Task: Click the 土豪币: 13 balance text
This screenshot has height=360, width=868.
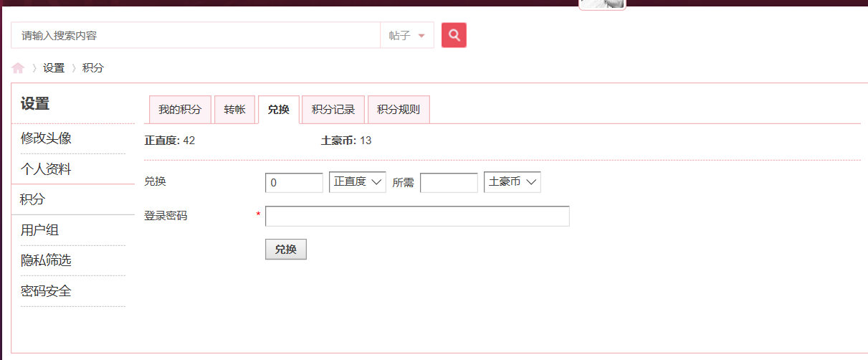Action: coord(346,141)
